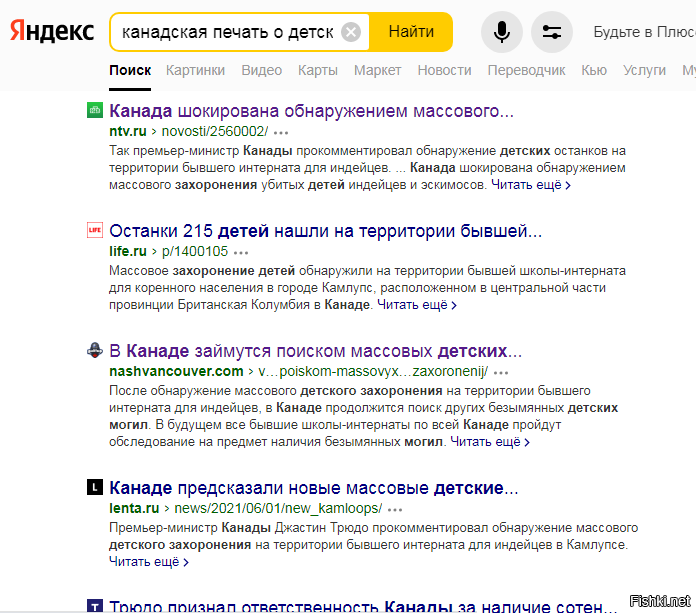The height and width of the screenshot is (613, 696).
Task: Open the Новости tab
Action: pos(444,70)
